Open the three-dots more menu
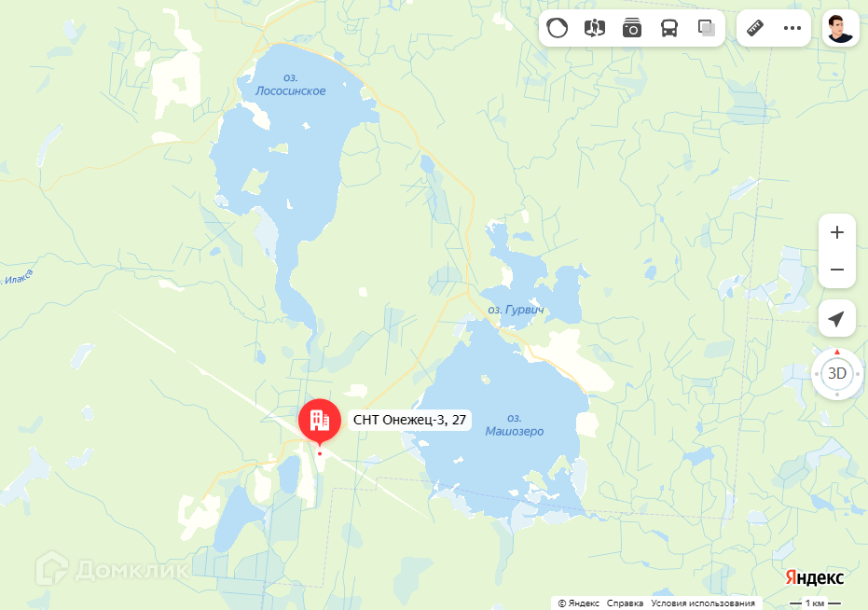 (792, 28)
